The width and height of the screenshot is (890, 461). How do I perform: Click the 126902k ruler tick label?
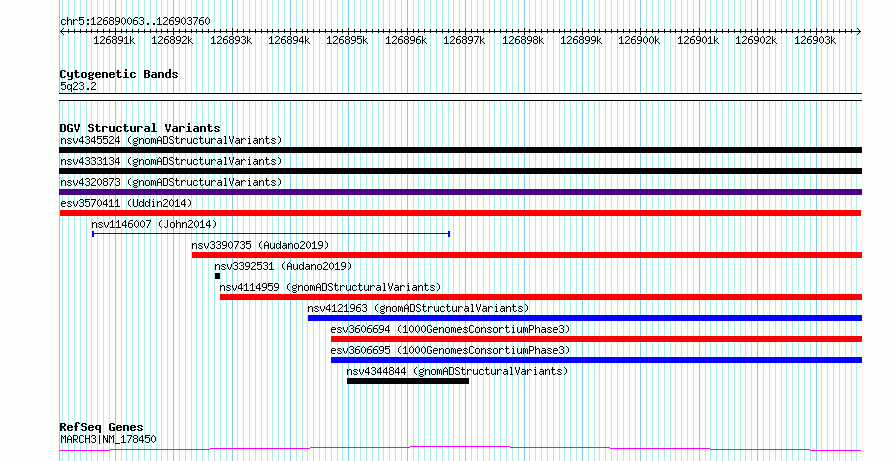point(757,40)
